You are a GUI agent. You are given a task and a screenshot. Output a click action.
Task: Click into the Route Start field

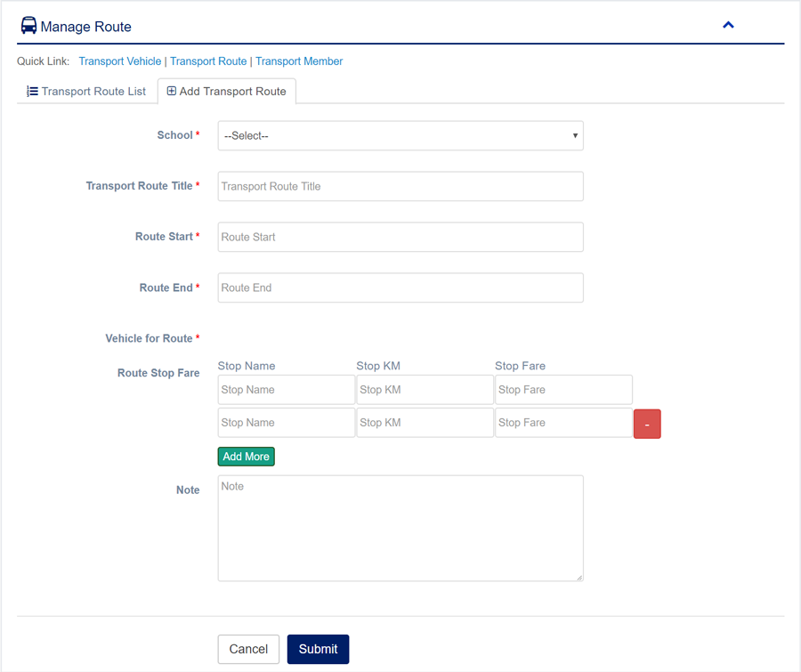[400, 238]
